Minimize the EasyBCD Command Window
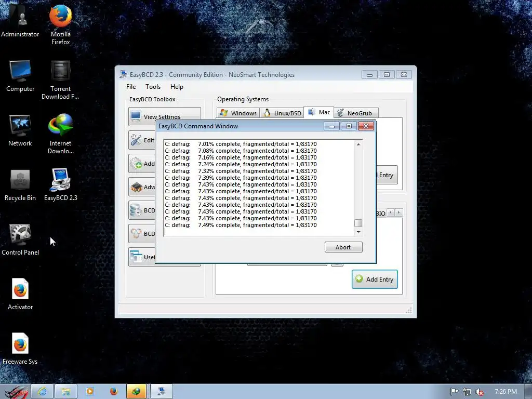The image size is (532, 399). point(331,126)
